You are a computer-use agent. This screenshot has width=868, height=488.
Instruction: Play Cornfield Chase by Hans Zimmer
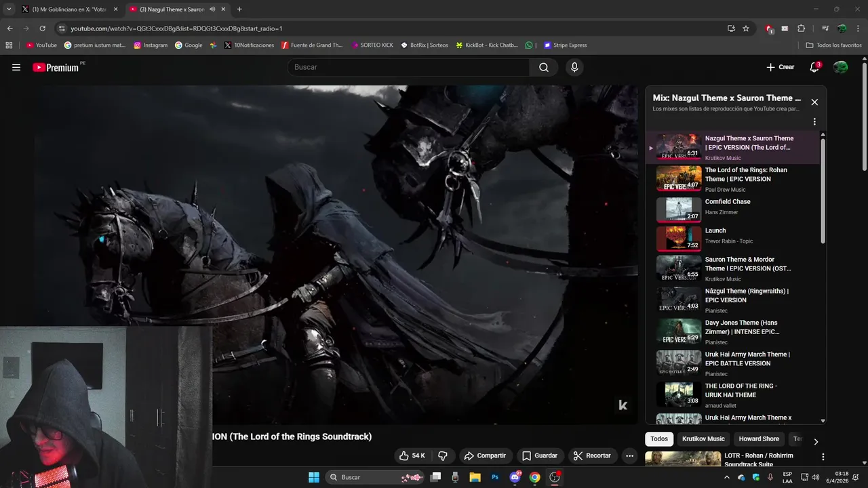click(x=732, y=209)
